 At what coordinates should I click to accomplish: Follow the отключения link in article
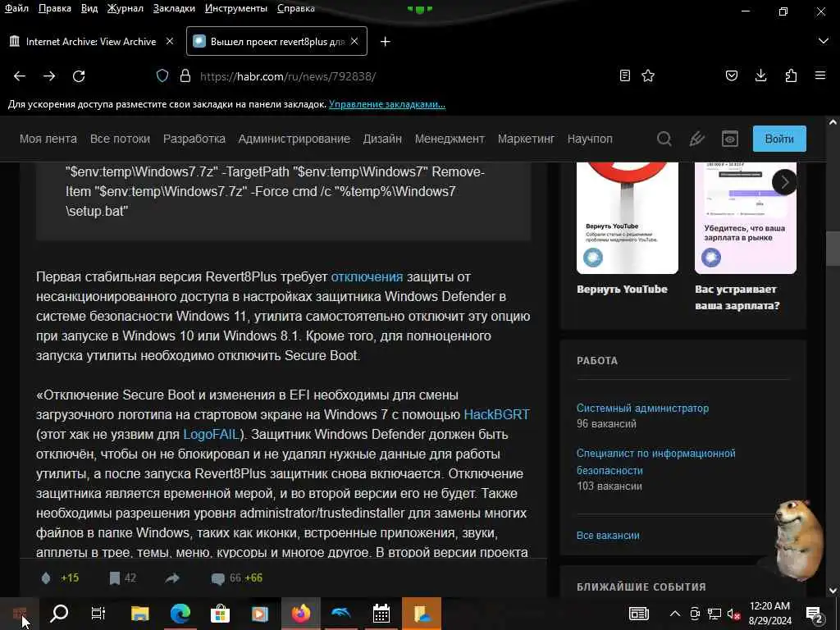[367, 277]
